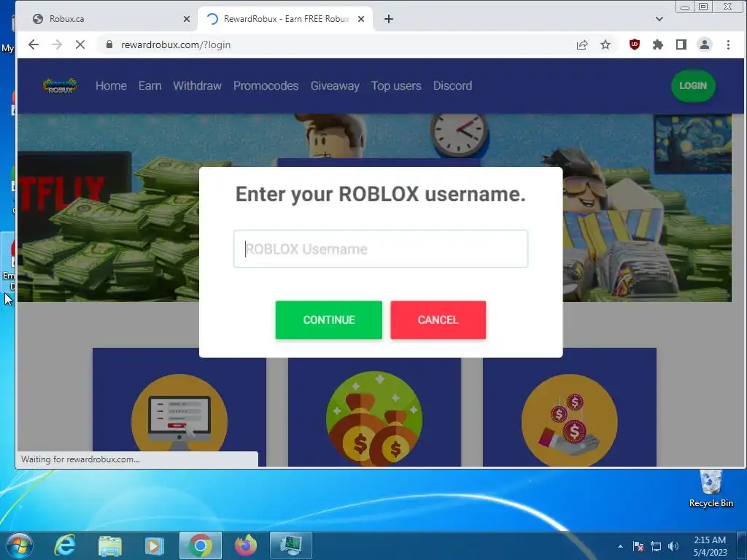Open the Extensions puzzle icon
747x560 pixels.
click(x=657, y=44)
